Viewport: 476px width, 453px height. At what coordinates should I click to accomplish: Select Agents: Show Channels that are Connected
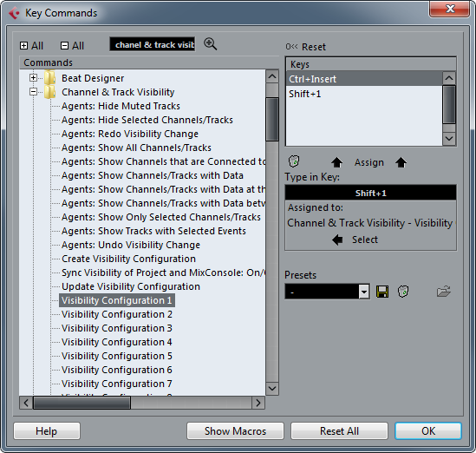163,161
